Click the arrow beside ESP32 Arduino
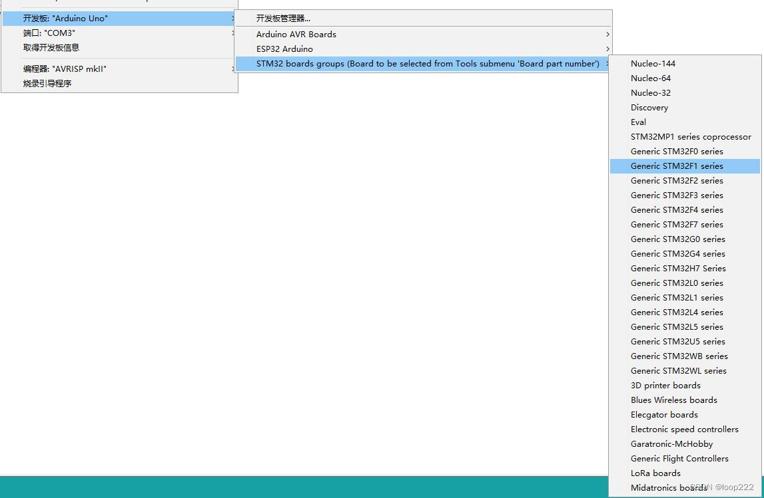Screen dimensions: 764x498 pos(607,49)
